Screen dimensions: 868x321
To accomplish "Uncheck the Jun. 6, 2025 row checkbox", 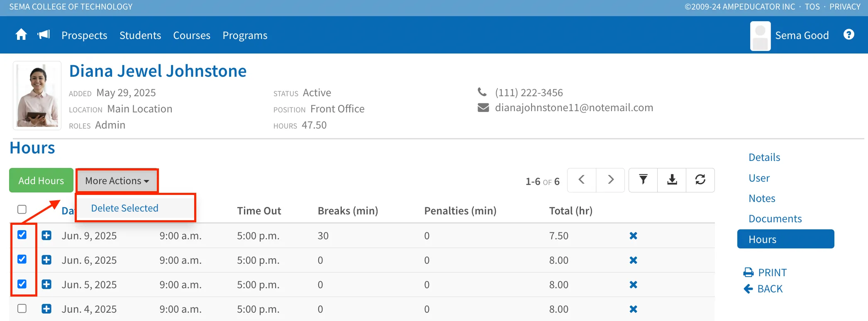I will [x=22, y=260].
